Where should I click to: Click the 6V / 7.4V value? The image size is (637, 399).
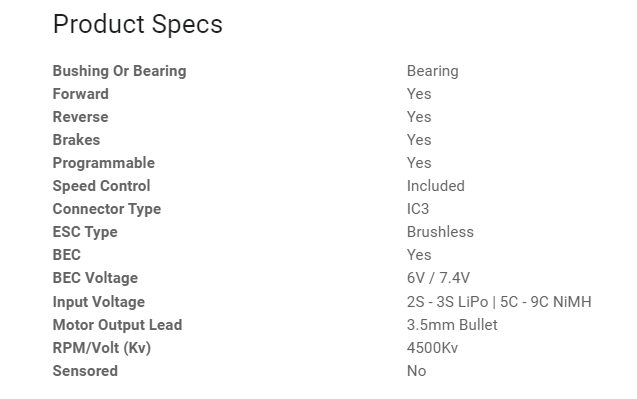pos(438,278)
